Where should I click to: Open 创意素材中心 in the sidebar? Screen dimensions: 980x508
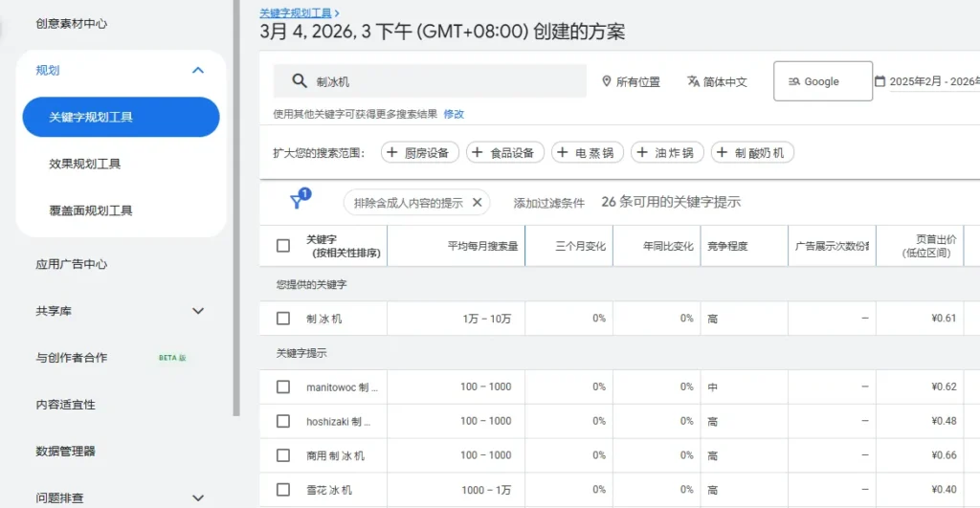click(x=71, y=24)
